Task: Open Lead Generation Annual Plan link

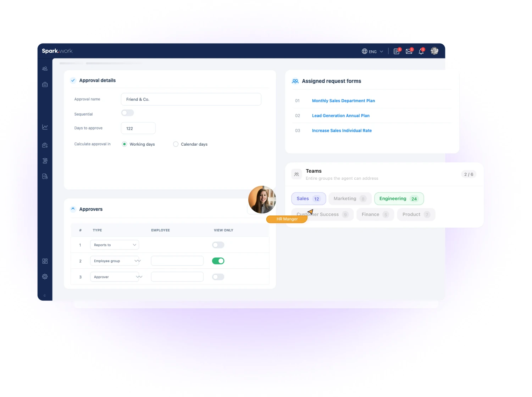Action: tap(341, 116)
